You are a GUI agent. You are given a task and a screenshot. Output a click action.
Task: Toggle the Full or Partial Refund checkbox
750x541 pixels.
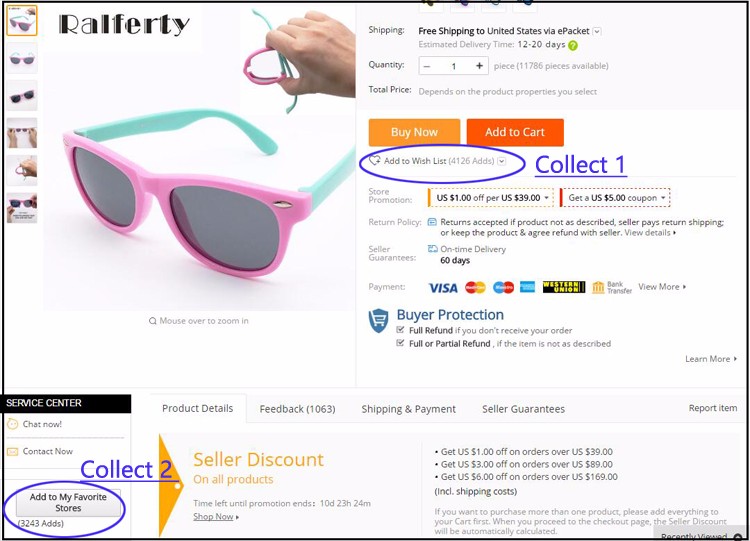[x=400, y=343]
